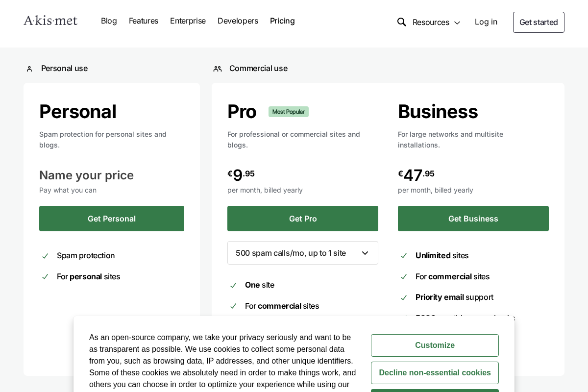
Task: Go to the Blog page
Action: click(x=109, y=21)
